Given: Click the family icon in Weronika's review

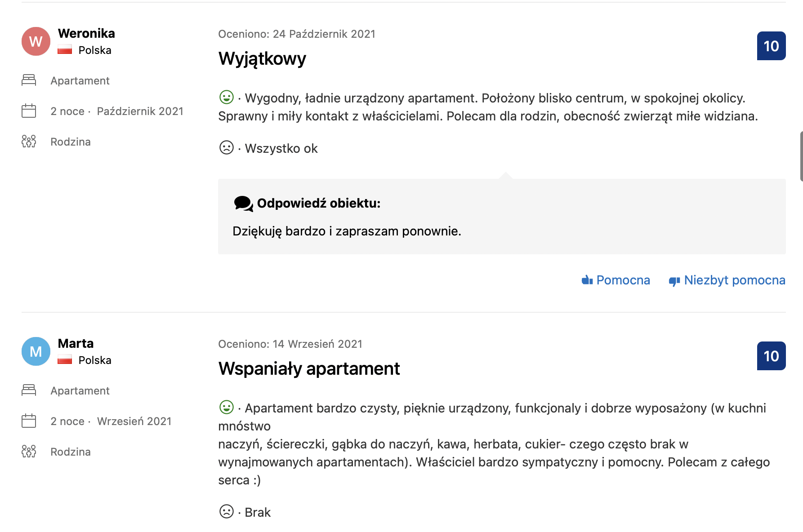Looking at the screenshot, I should pos(29,142).
